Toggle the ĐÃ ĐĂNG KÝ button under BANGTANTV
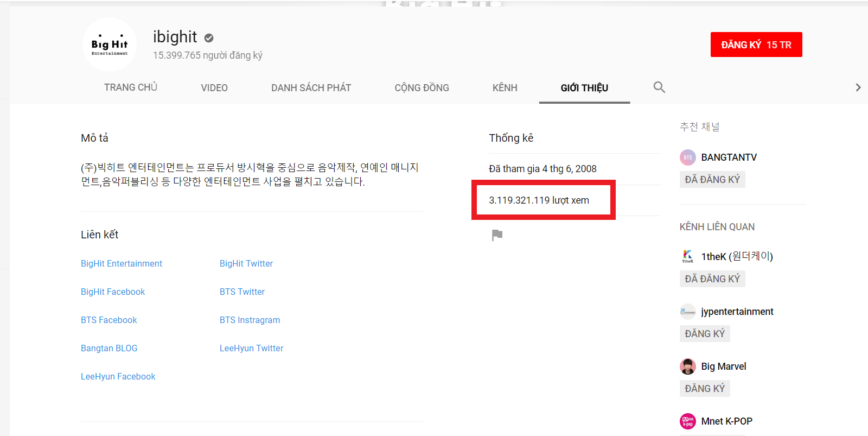Image resolution: width=868 pixels, height=436 pixels. point(712,180)
